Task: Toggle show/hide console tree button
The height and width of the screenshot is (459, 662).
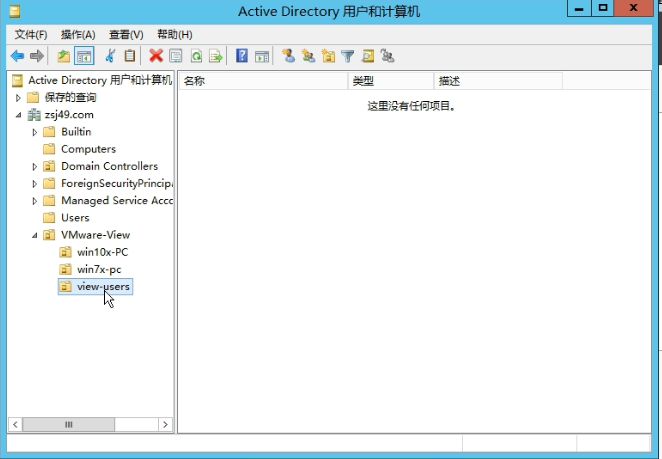Action: 84,56
